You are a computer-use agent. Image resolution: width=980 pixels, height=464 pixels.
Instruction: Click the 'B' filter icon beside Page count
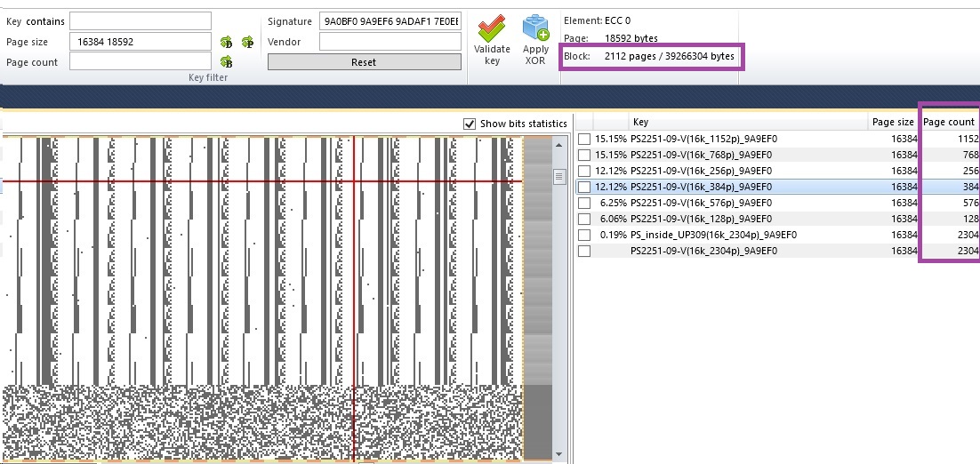(226, 62)
